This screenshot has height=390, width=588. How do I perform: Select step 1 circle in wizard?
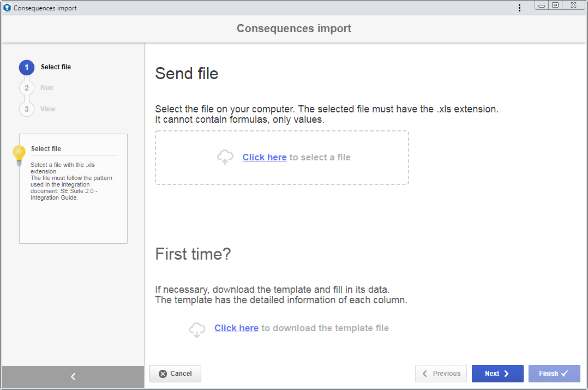pos(27,68)
